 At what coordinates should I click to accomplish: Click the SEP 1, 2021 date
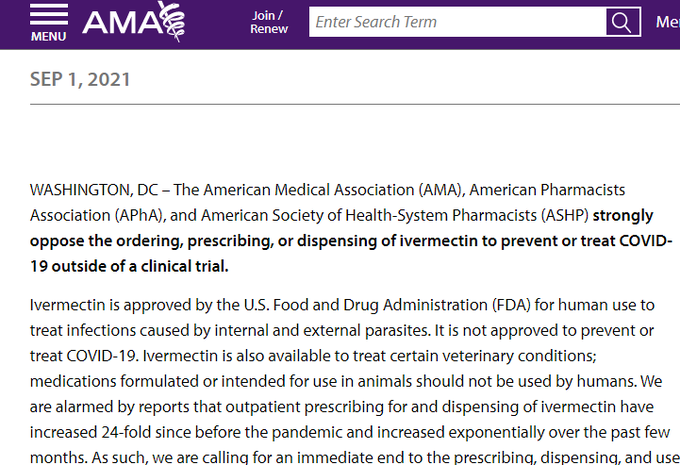coord(80,79)
